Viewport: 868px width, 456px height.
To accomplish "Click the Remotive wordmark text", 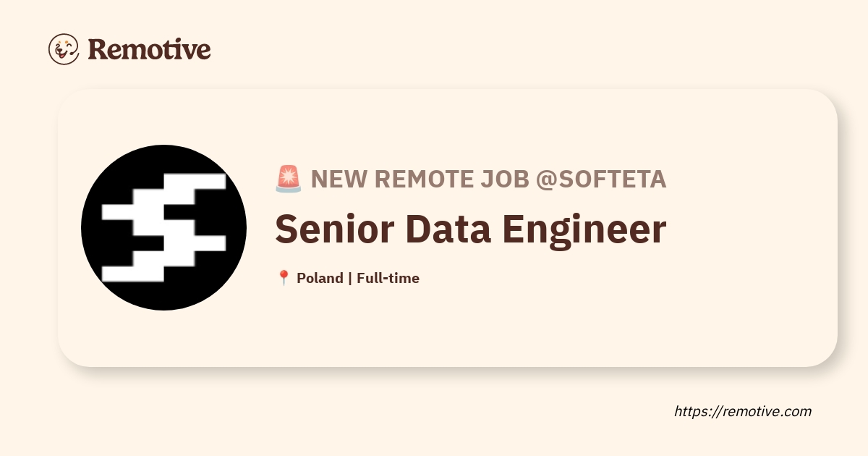I will (x=149, y=49).
